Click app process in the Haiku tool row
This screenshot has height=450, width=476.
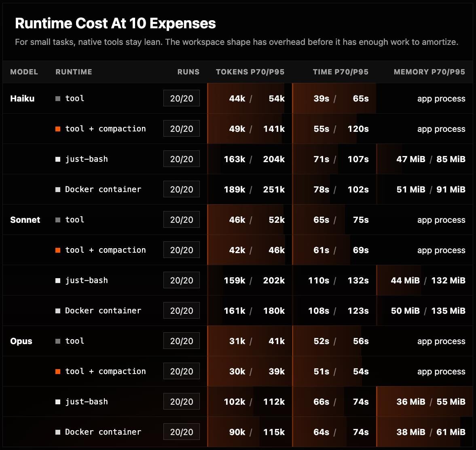pyautogui.click(x=441, y=99)
